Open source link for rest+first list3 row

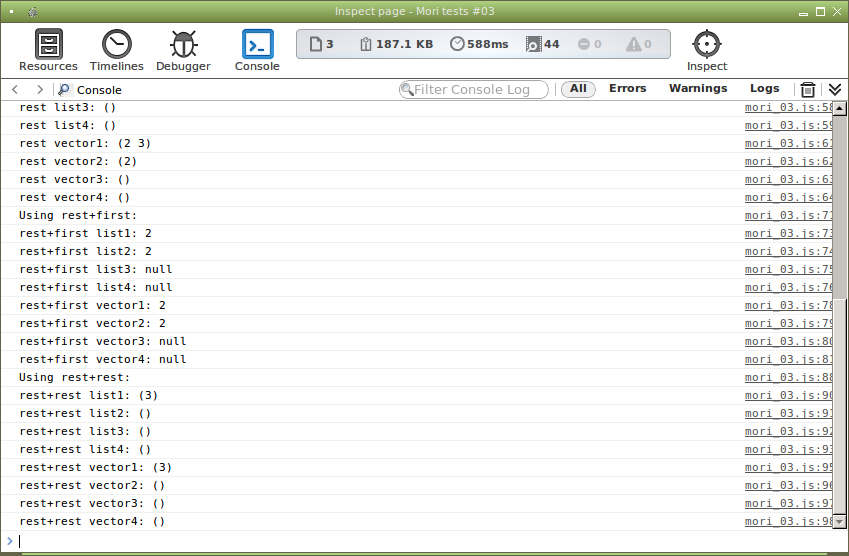click(788, 269)
